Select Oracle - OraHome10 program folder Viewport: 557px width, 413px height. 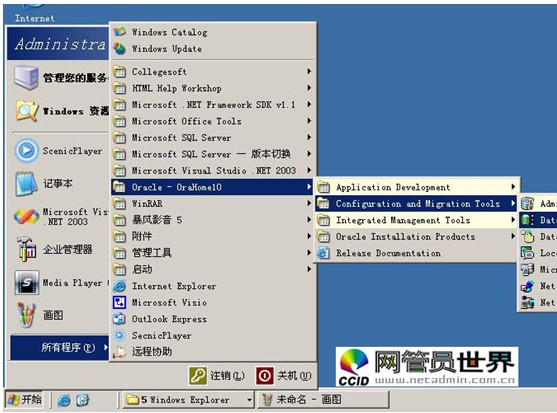pyautogui.click(x=213, y=187)
